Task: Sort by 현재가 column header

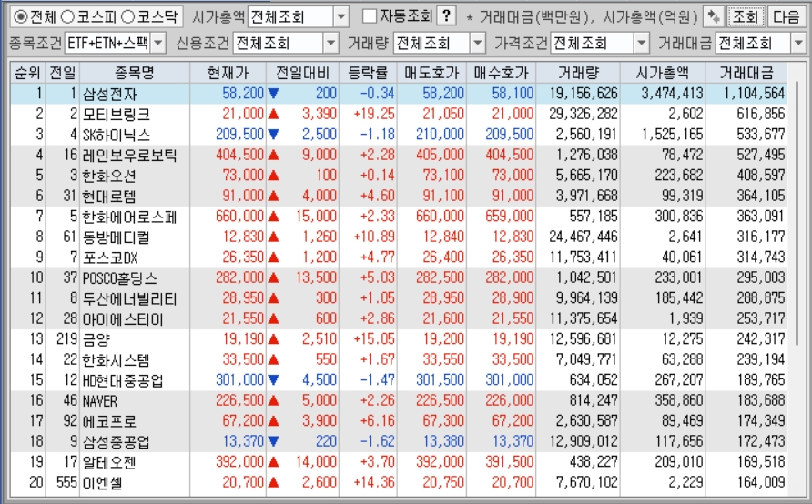Action: (228, 73)
